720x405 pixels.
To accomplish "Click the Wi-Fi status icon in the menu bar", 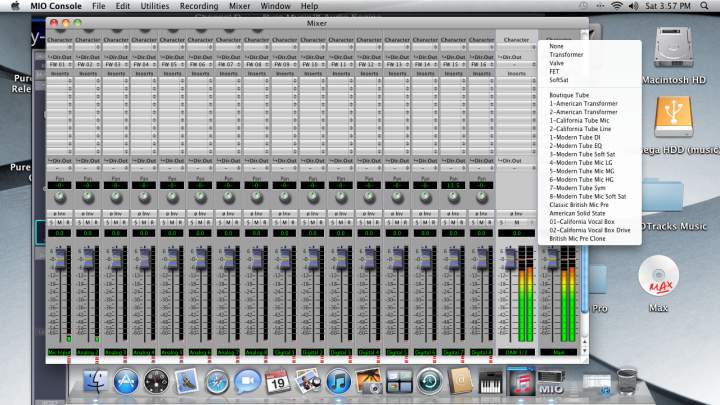I will (617, 6).
